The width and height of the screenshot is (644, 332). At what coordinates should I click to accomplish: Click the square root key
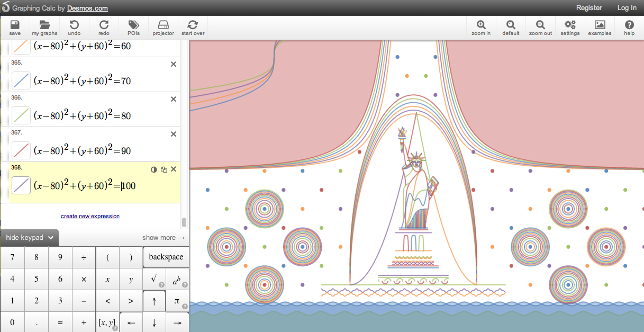click(154, 280)
